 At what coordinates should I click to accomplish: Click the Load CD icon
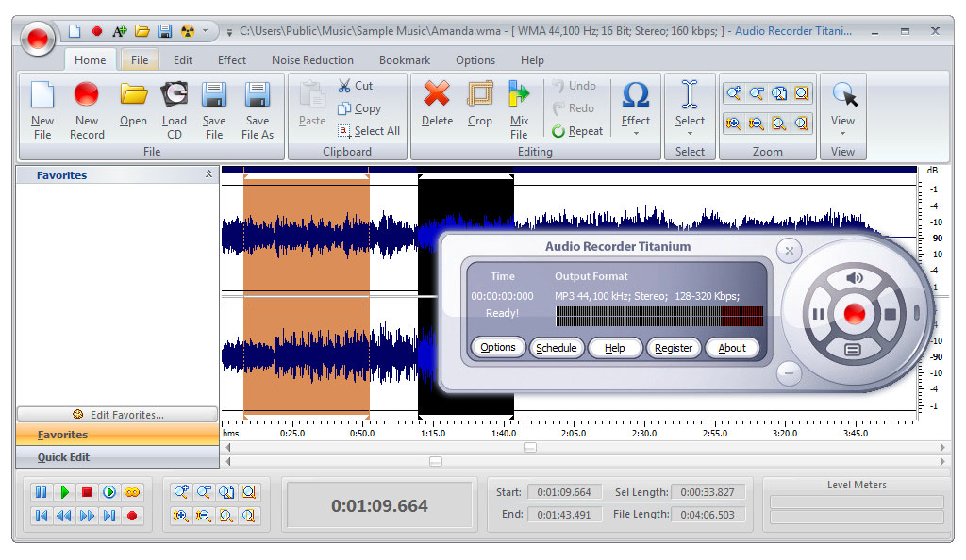click(175, 95)
